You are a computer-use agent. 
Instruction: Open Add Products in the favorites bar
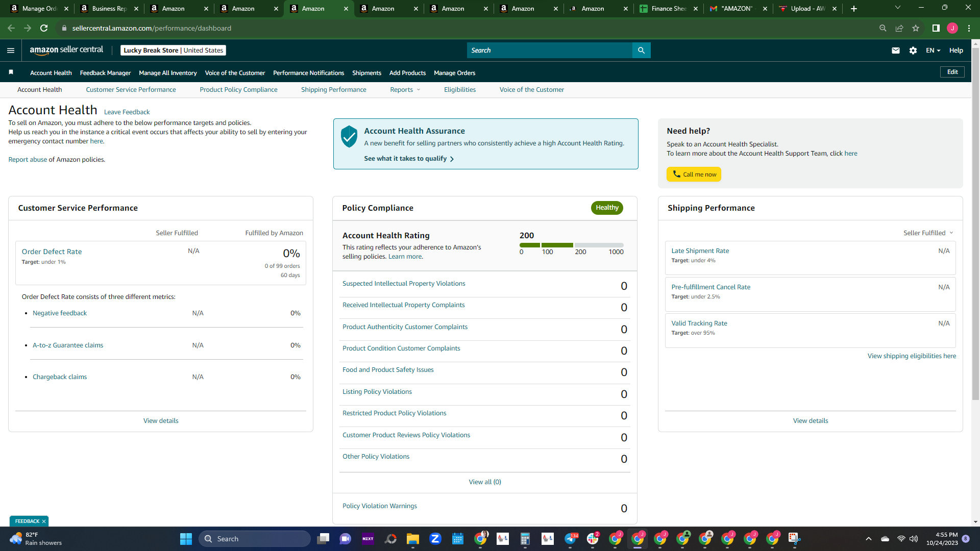[407, 73]
